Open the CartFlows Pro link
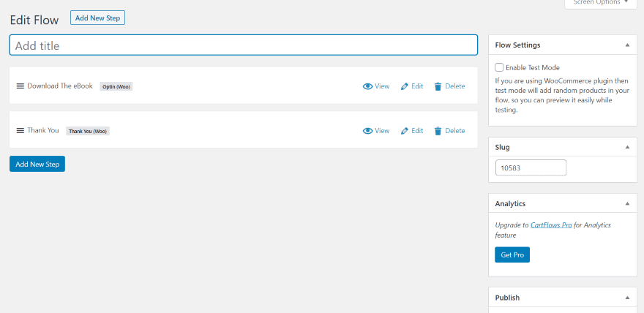Image resolution: width=644 pixels, height=313 pixels. pyautogui.click(x=551, y=225)
